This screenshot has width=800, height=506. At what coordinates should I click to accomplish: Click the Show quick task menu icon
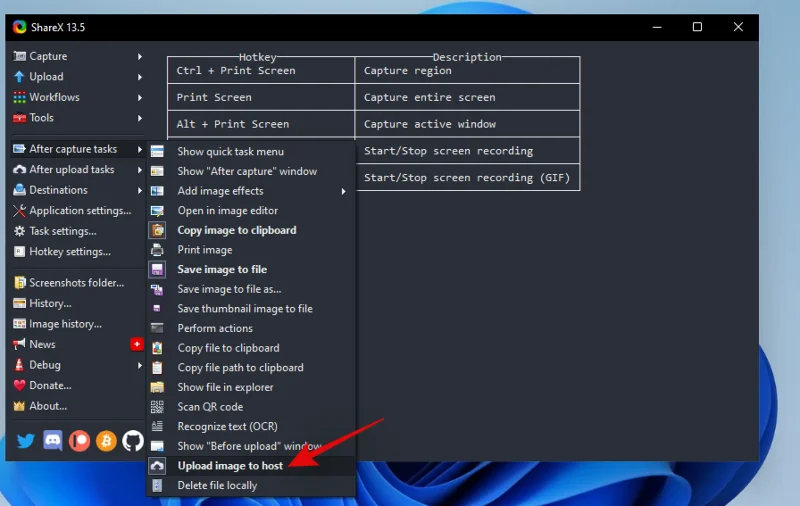[x=157, y=151]
